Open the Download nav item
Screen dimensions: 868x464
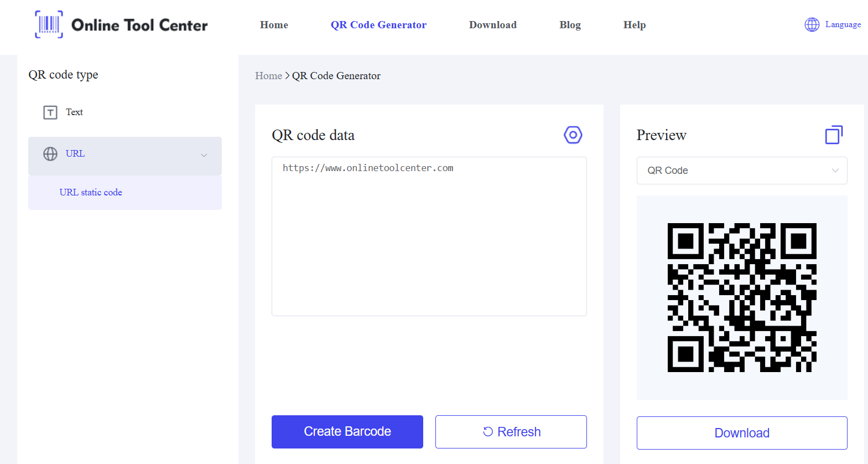tap(493, 25)
